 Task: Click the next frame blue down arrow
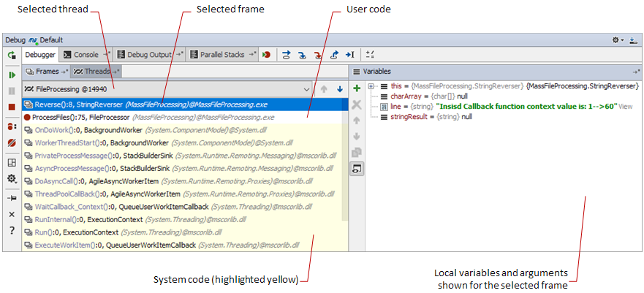pos(340,89)
